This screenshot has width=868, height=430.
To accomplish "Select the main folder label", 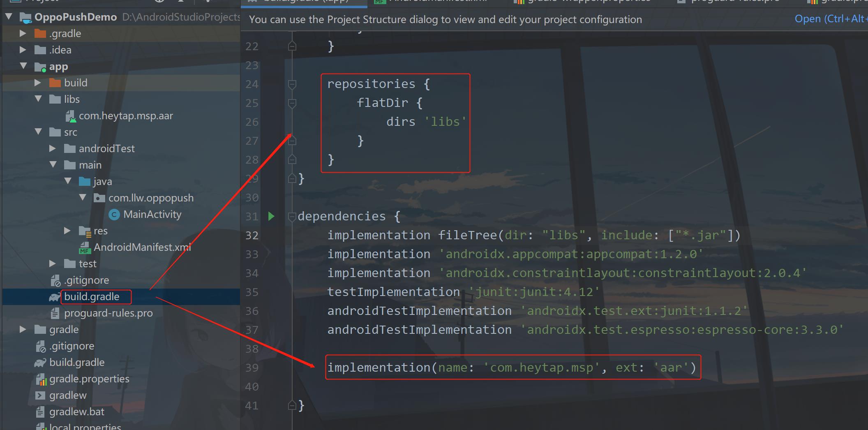I will [90, 165].
